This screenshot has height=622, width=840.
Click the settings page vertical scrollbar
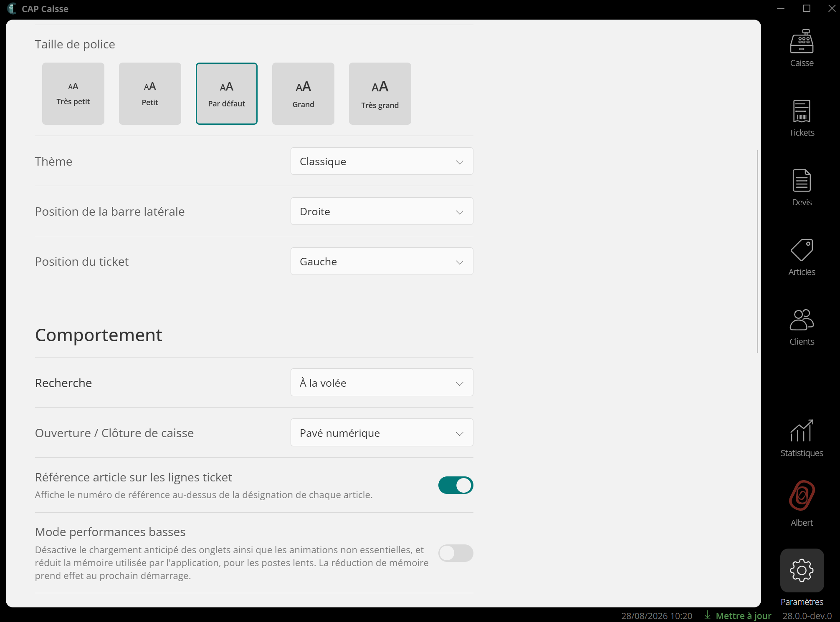757,251
